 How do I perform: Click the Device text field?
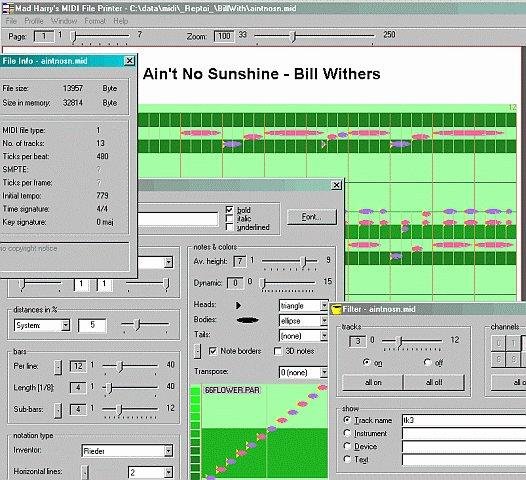point(464,446)
